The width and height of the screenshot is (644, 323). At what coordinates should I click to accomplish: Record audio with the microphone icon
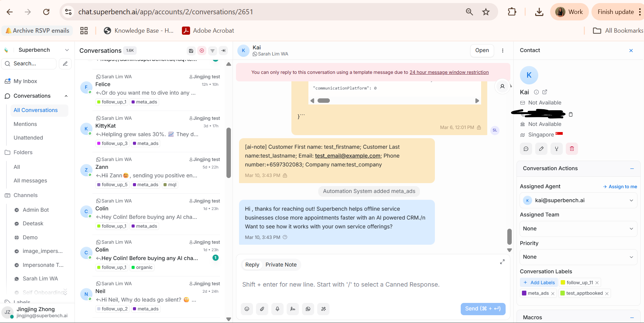coord(277,309)
